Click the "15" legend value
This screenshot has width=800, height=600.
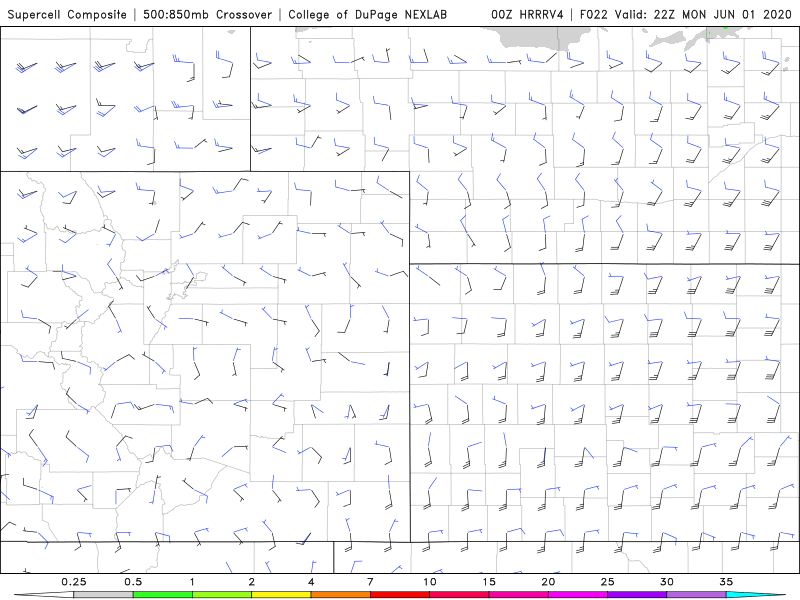click(x=489, y=582)
